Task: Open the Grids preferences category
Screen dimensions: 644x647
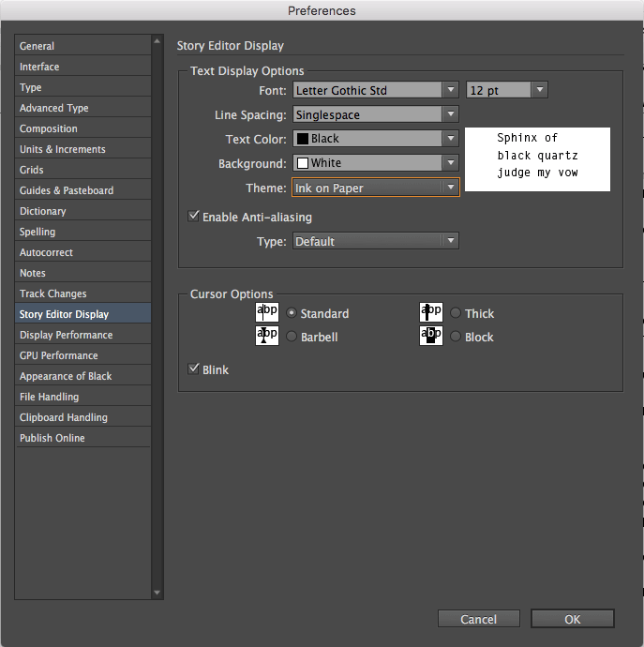Action: (82, 170)
